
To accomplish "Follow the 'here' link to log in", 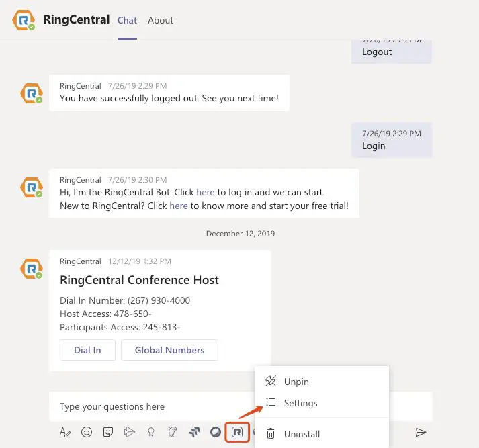I will (x=206, y=192).
